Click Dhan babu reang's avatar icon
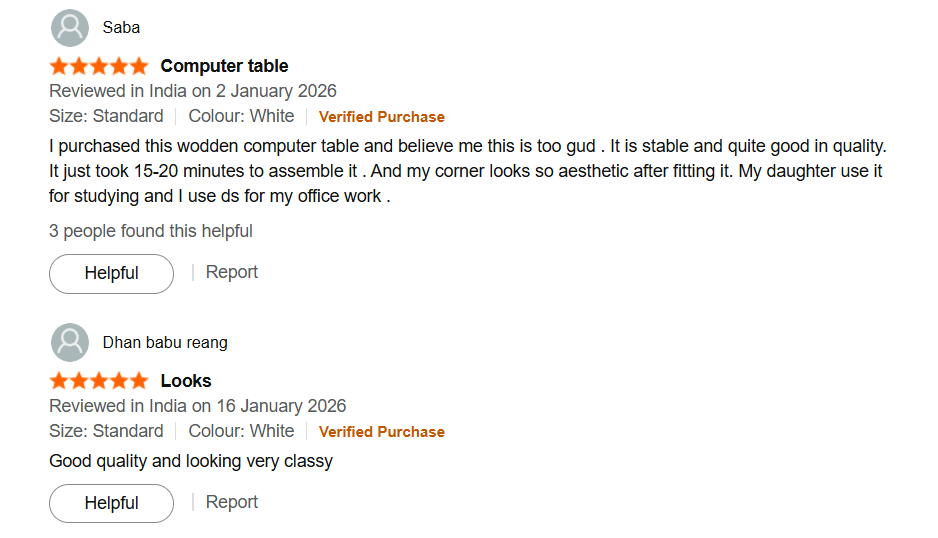This screenshot has height=538, width=938. (x=70, y=343)
